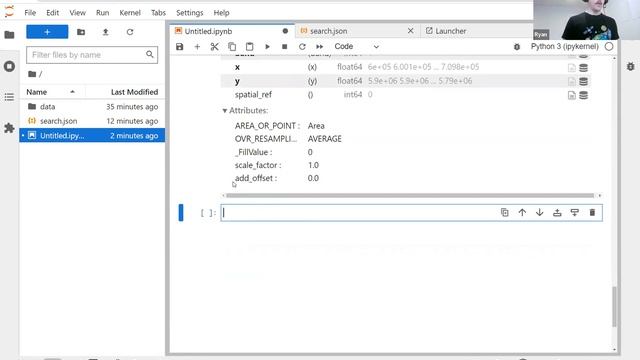The width and height of the screenshot is (640, 360).
Task: Select the data folder row
Action: coord(92,107)
